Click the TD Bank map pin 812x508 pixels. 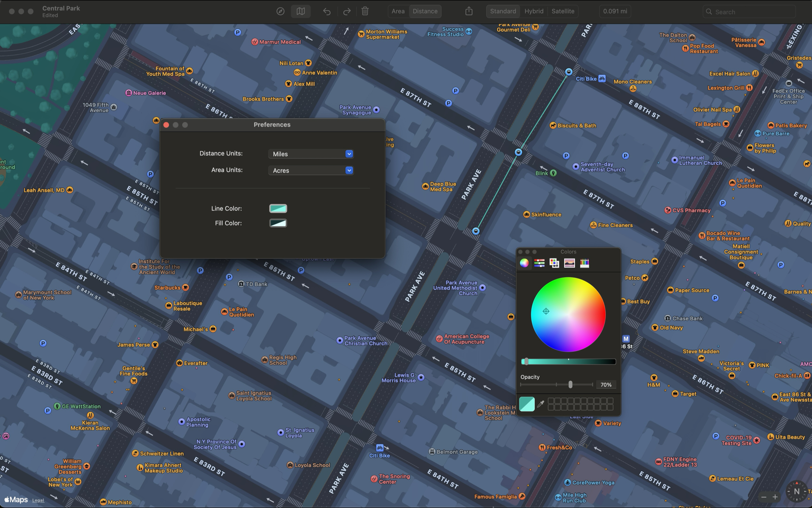(241, 284)
